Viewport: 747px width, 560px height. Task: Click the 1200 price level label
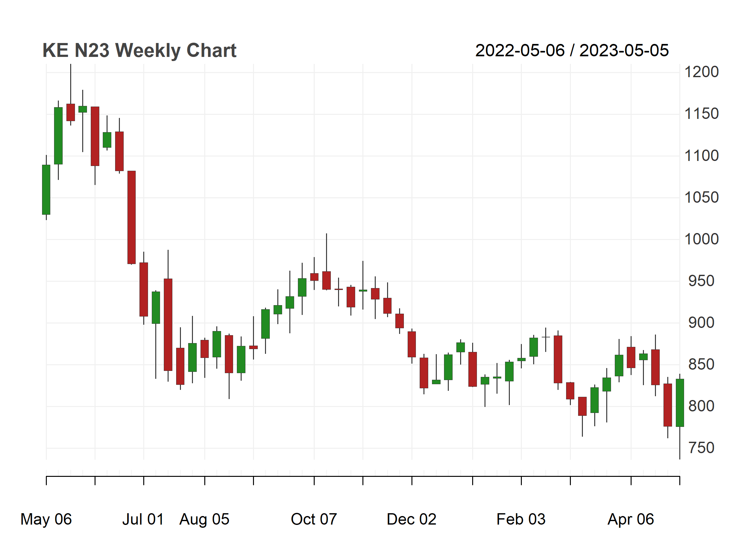[701, 72]
